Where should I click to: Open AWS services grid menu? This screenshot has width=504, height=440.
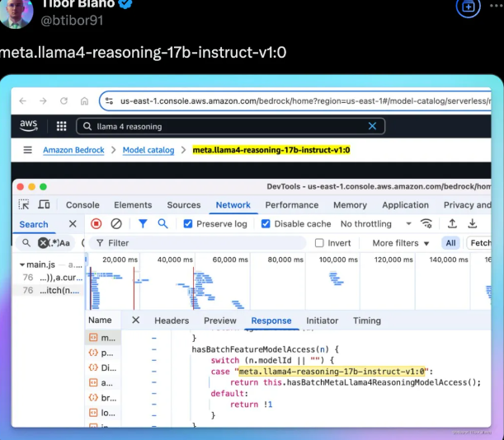point(61,126)
